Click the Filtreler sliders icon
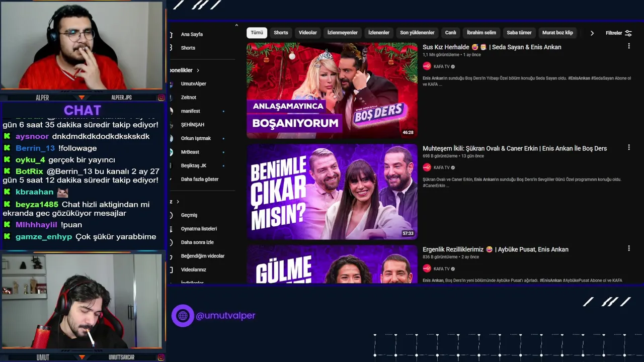This screenshot has height=362, width=644. coord(628,33)
